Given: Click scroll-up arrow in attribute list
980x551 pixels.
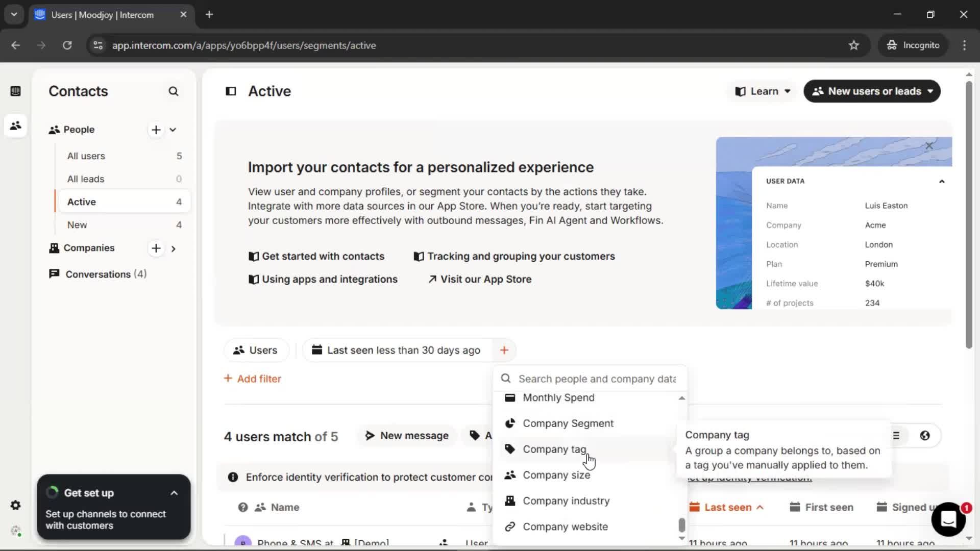Looking at the screenshot, I should (682, 398).
